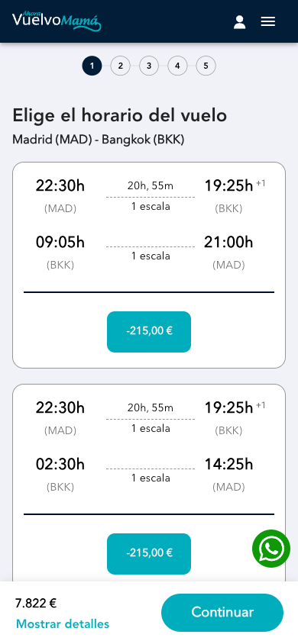
Task: Jump to step 2 circle
Action: [x=121, y=66]
